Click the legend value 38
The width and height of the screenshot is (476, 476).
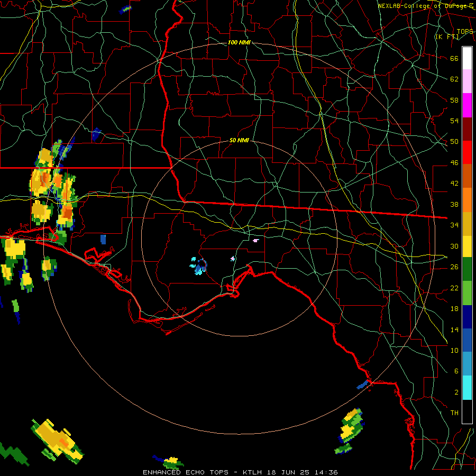pyautogui.click(x=454, y=204)
